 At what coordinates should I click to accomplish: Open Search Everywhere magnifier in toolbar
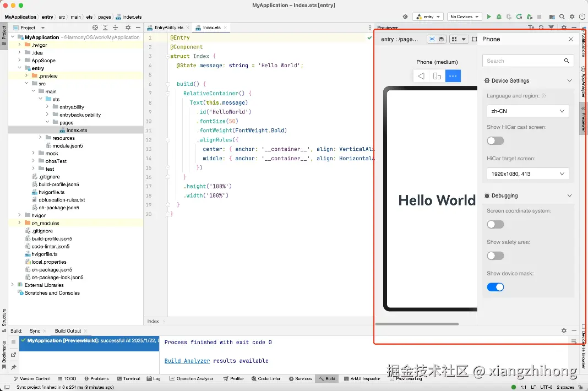pyautogui.click(x=562, y=17)
